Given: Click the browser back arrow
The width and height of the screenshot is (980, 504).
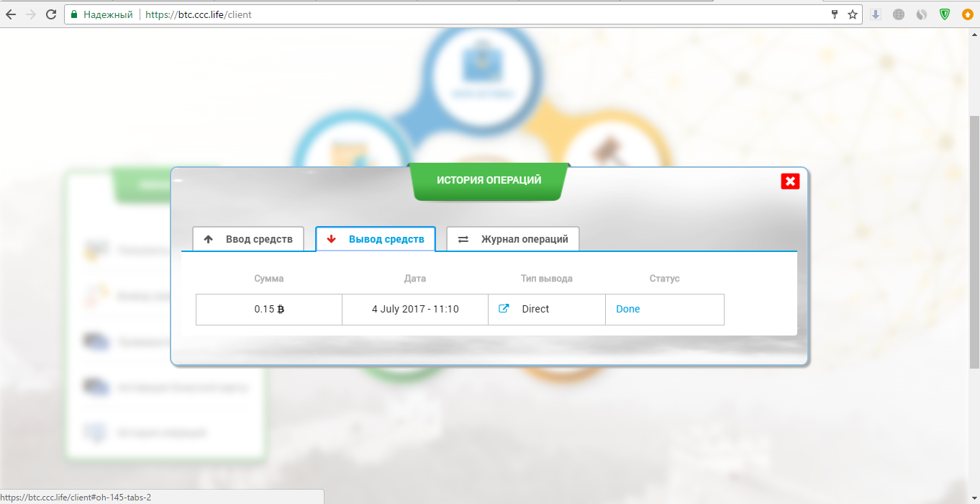Looking at the screenshot, I should (11, 14).
